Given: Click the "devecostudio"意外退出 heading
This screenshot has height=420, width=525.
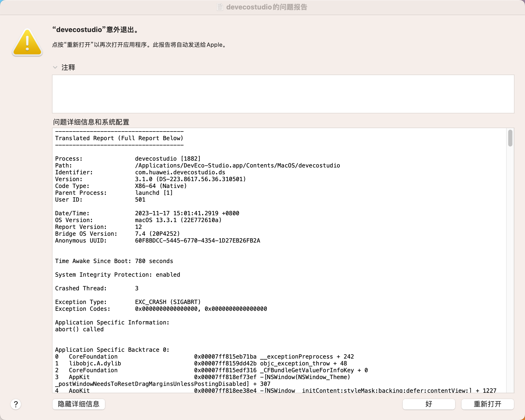Looking at the screenshot, I should click(96, 30).
